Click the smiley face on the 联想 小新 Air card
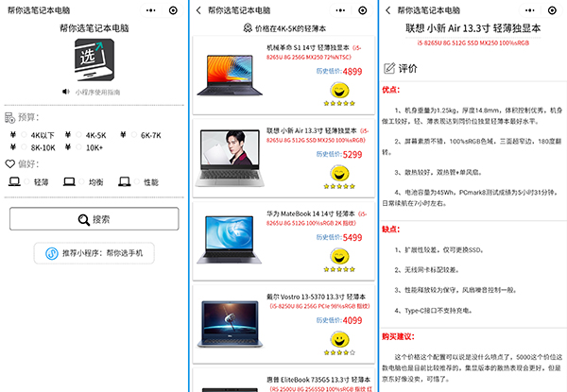 point(339,174)
